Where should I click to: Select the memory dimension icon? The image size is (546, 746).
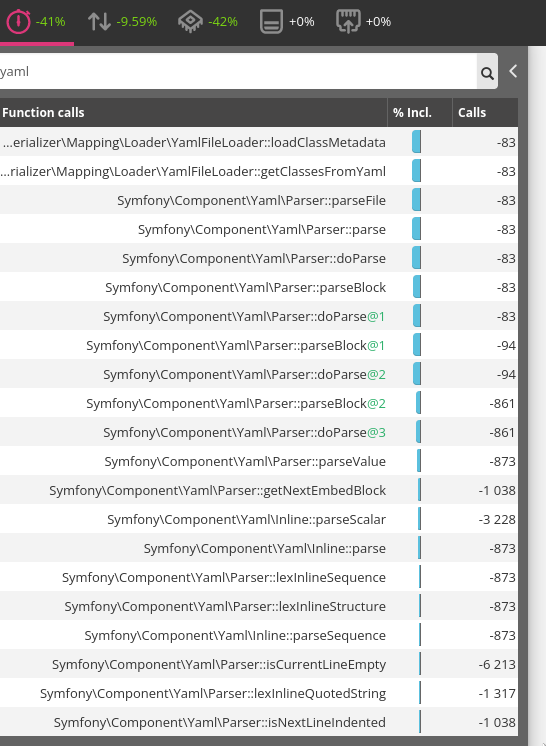click(272, 21)
